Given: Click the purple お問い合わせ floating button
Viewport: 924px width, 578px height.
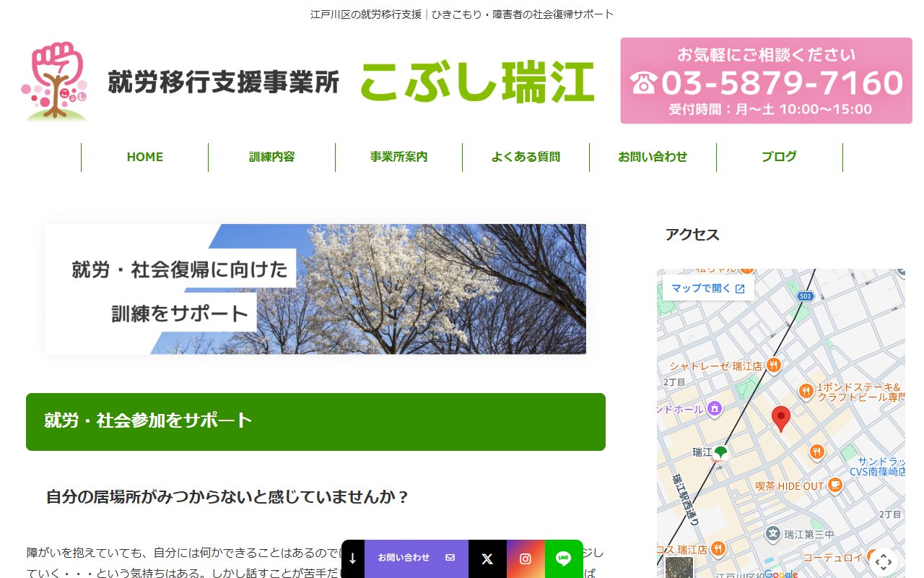Looking at the screenshot, I should (417, 558).
